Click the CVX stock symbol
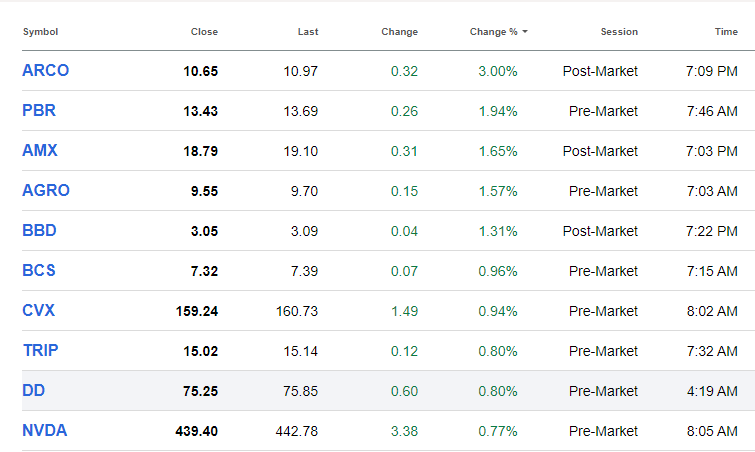Viewport: 755px width, 452px height. coord(38,311)
